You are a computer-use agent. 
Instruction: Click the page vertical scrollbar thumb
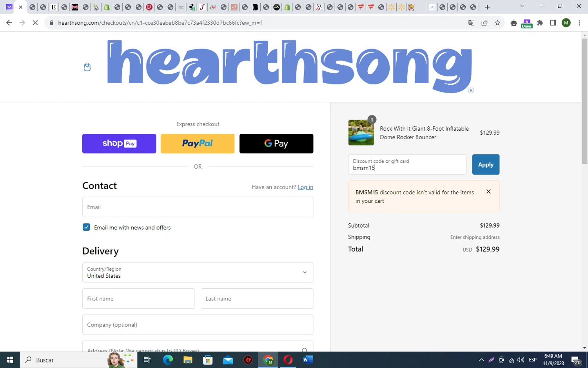point(584,101)
